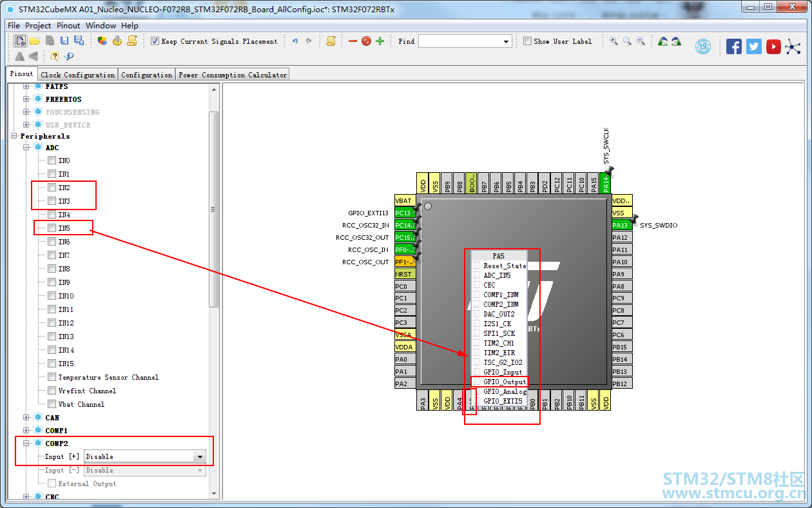
Task: Click the NRST pin on chip
Action: tap(403, 274)
